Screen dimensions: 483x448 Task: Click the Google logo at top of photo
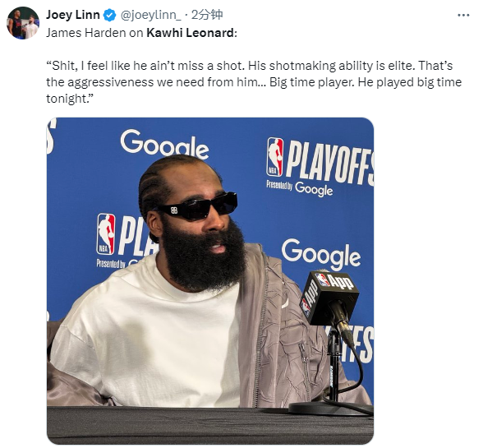pyautogui.click(x=164, y=144)
